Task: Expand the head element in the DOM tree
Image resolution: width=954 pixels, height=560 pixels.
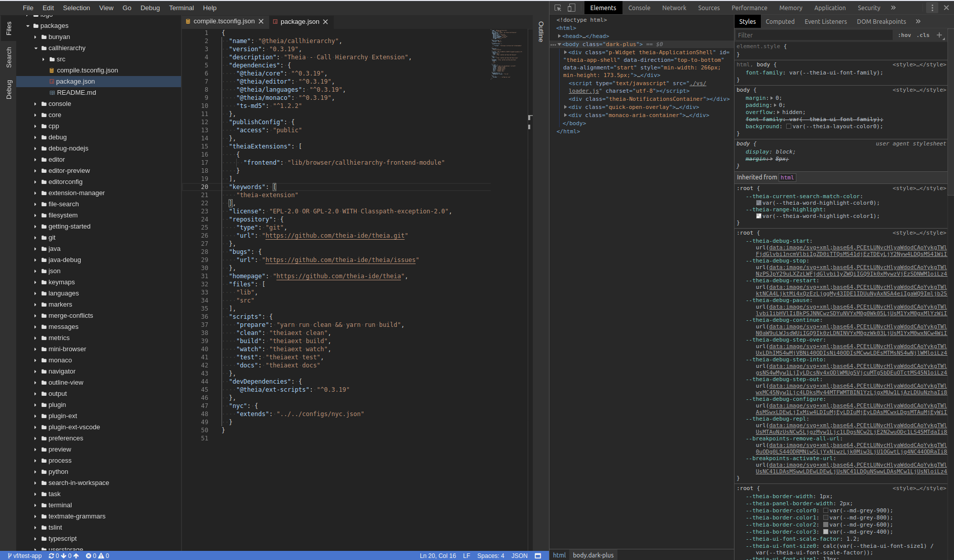Action: (560, 35)
